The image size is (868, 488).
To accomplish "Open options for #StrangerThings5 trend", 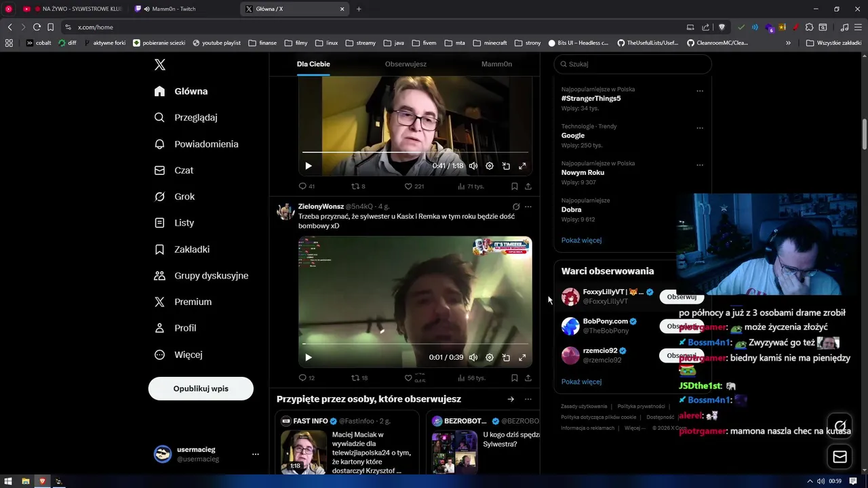I will click(x=700, y=91).
